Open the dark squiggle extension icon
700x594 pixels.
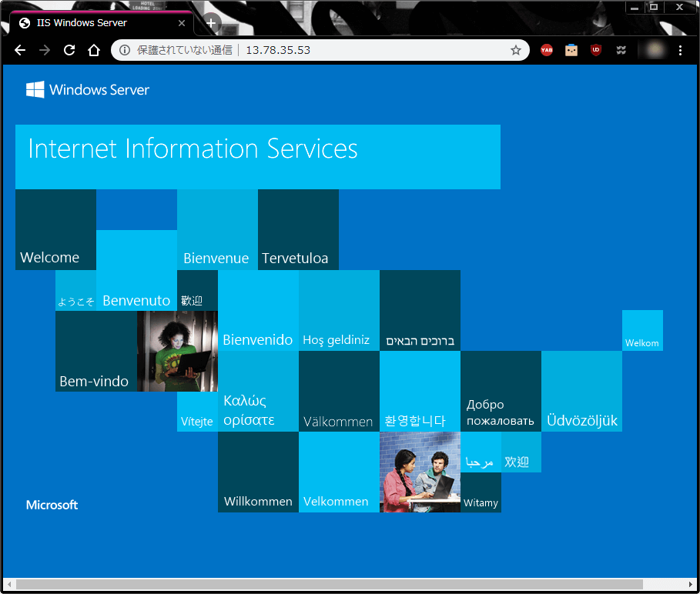[621, 50]
